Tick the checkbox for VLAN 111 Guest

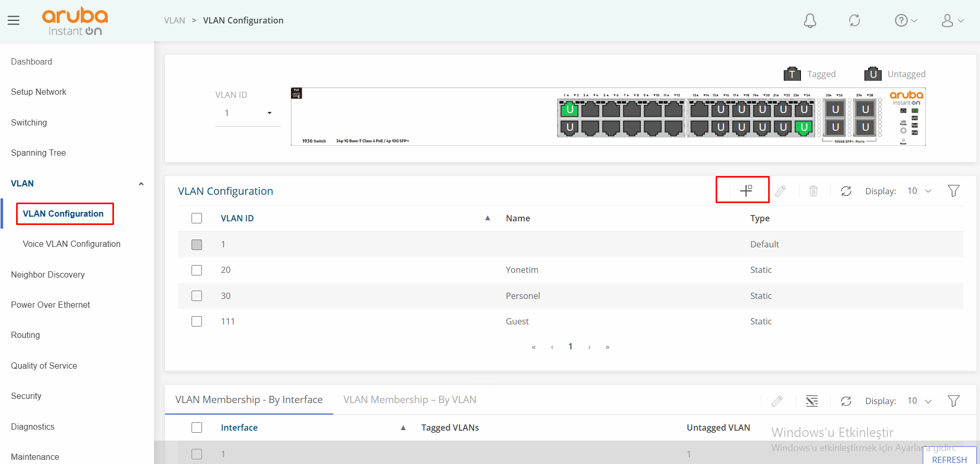coord(197,321)
